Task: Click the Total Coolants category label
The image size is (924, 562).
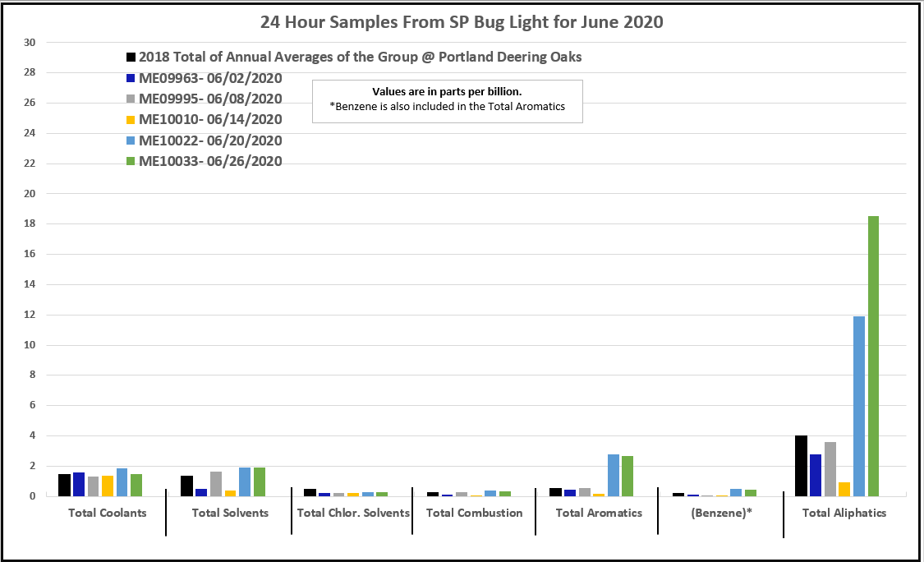Action: point(107,513)
